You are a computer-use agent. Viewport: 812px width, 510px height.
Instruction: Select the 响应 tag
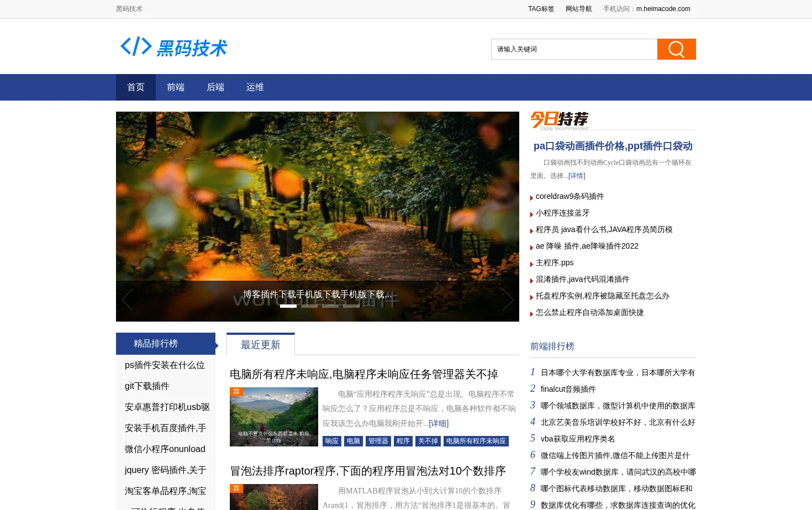[x=332, y=441]
